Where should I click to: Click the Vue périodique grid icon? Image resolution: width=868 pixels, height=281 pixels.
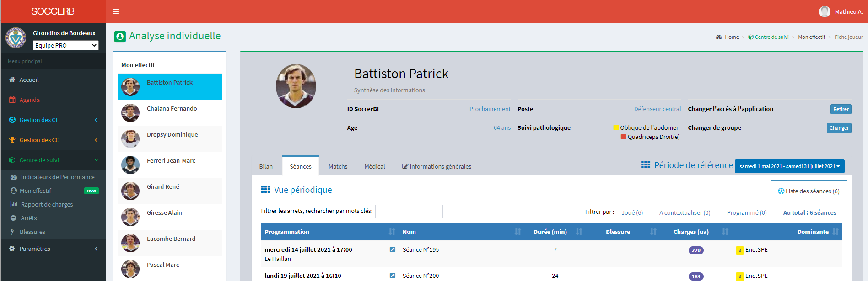pyautogui.click(x=265, y=189)
